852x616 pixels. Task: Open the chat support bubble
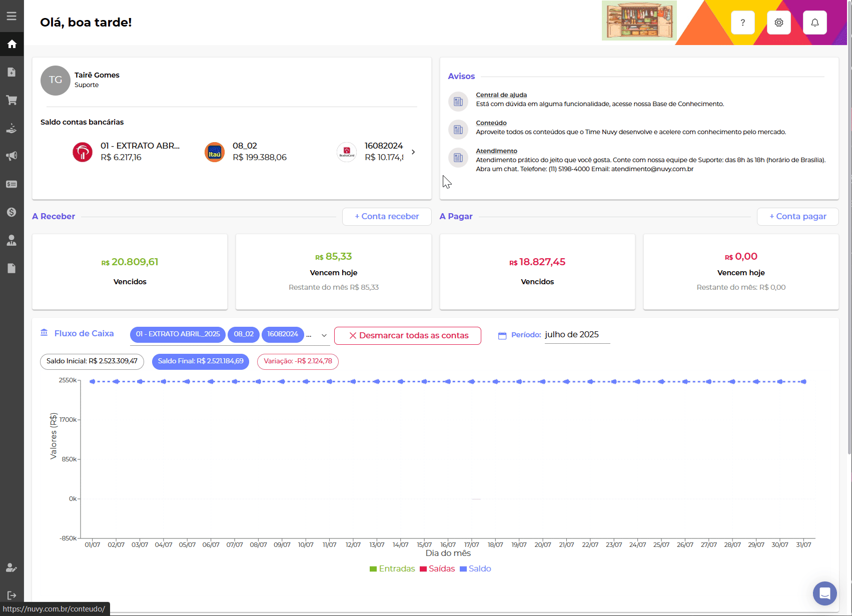824,593
